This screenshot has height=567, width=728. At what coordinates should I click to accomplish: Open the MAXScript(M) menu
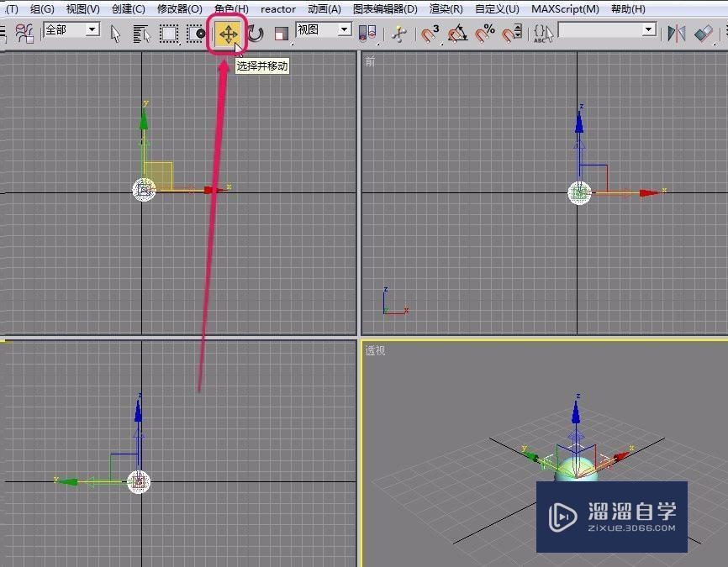564,8
